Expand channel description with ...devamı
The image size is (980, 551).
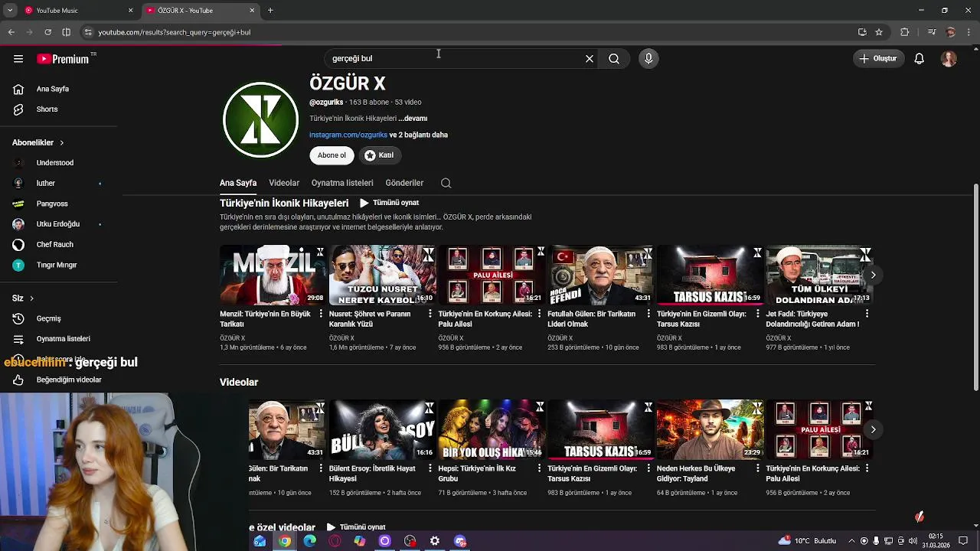[x=413, y=119]
